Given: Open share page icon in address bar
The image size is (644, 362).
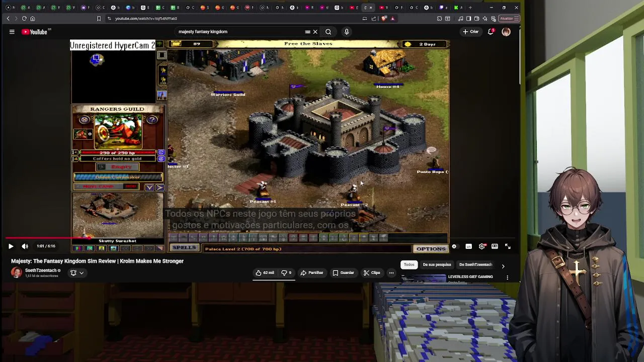Looking at the screenshot, I should click(374, 19).
